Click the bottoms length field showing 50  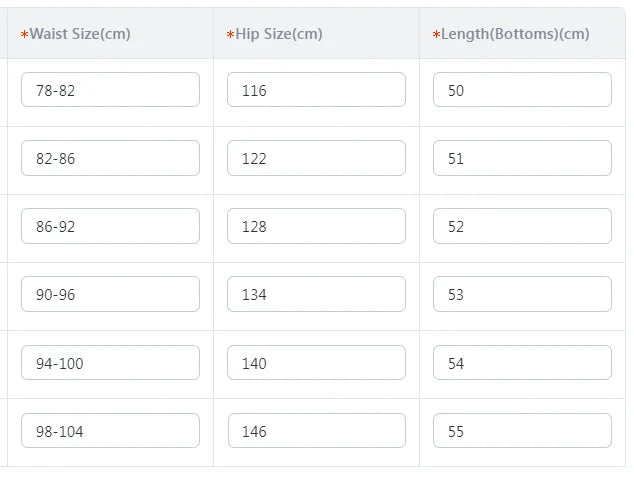(522, 90)
